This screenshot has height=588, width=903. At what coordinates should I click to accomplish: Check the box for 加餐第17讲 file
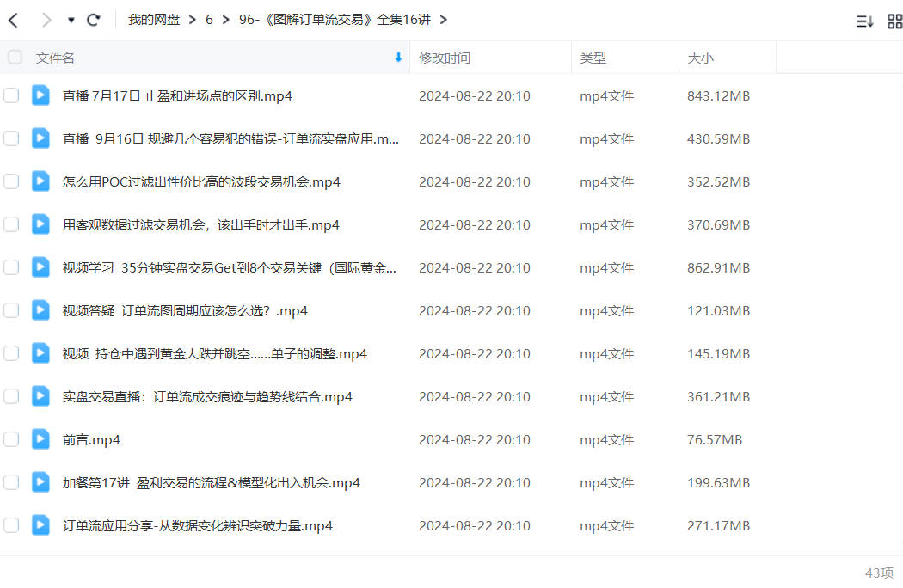11,482
